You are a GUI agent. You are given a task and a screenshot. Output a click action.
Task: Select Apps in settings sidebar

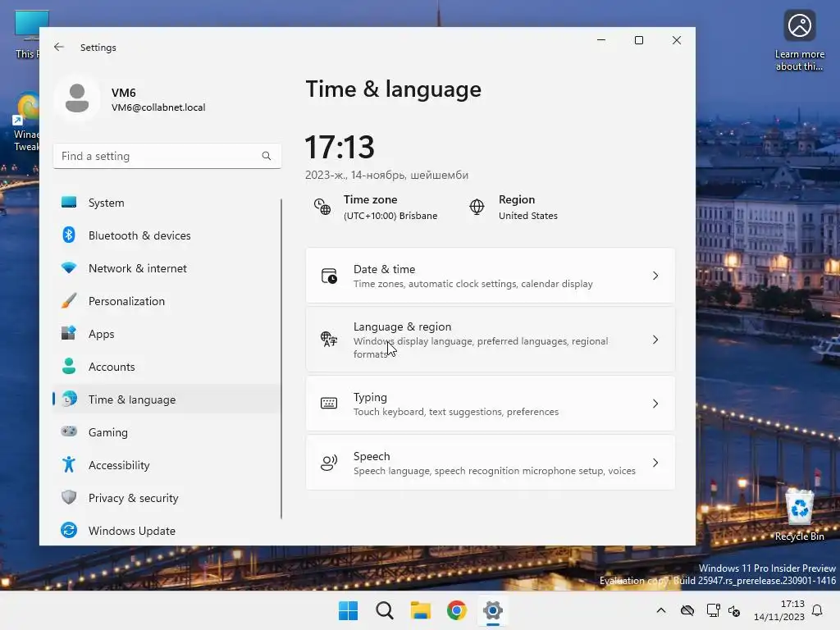[x=167, y=334]
